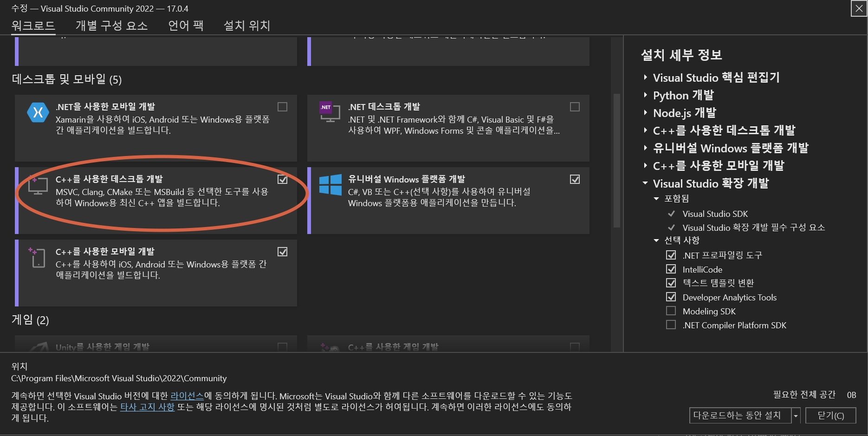Screen dimensions: 868x436
Task: Toggle .NET을 사용한 모바일 개발 checkbox
Action: point(282,107)
